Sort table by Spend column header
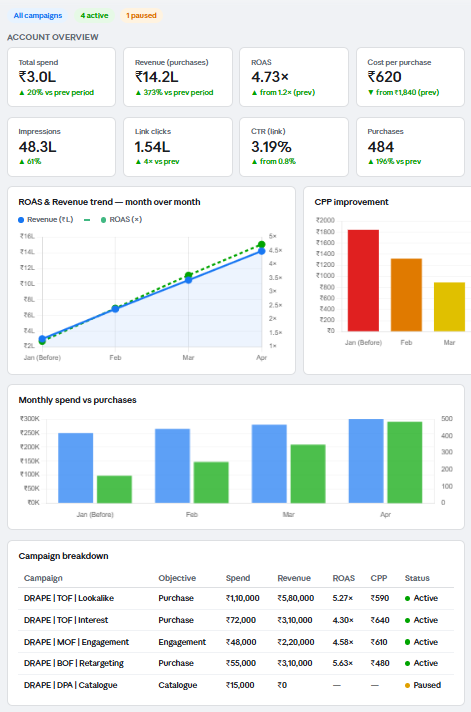 [x=238, y=578]
